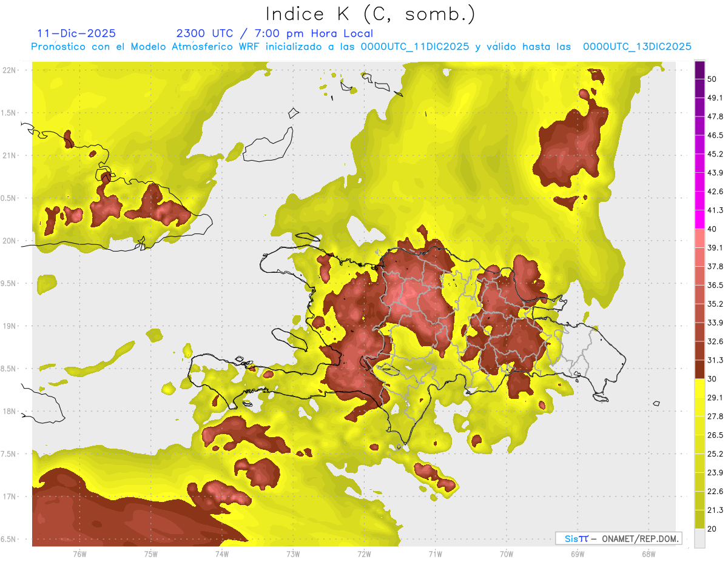Click the '40' value on the color scale

coord(712,229)
